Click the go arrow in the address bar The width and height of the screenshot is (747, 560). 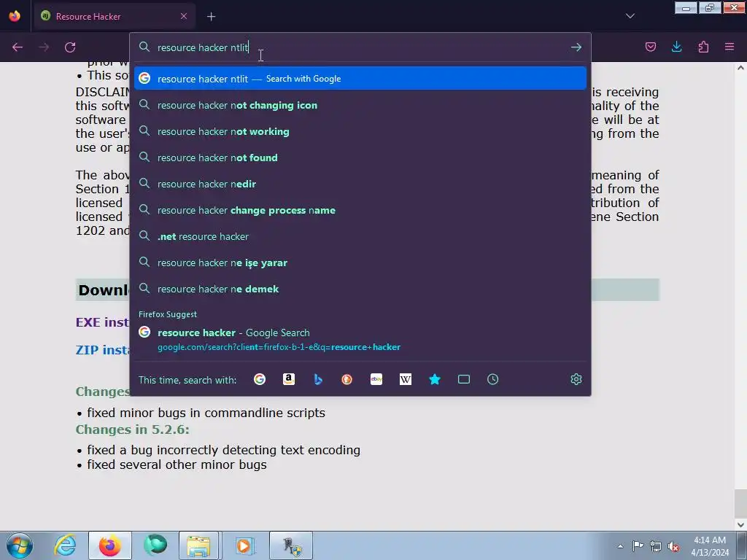coord(576,47)
